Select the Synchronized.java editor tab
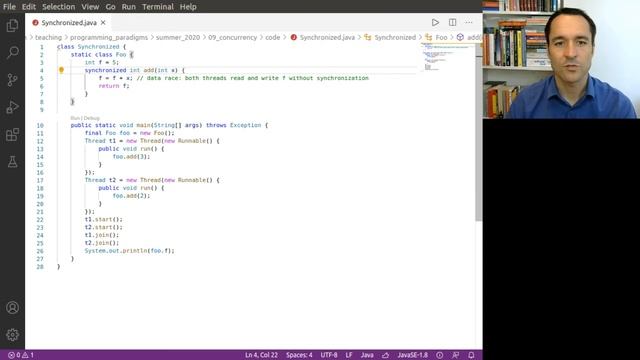The width and height of the screenshot is (640, 360). 69,22
